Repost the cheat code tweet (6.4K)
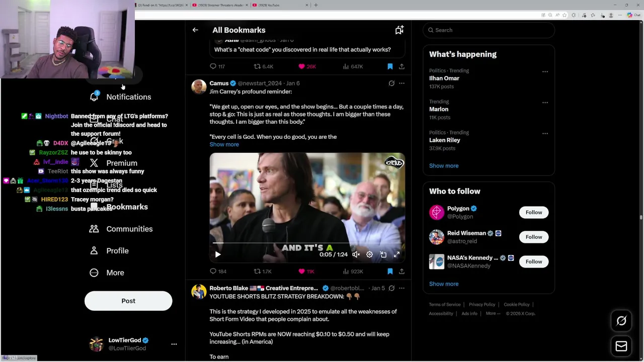 coord(263,66)
